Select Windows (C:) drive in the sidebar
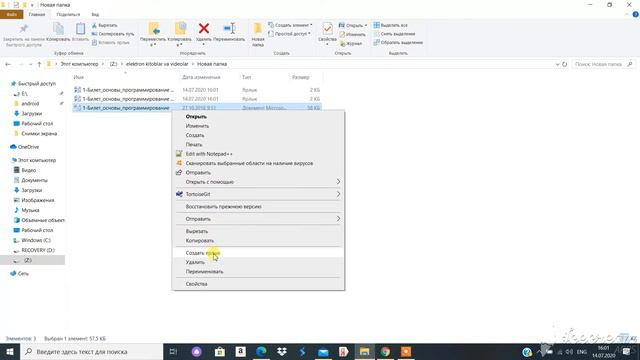 tap(36, 240)
